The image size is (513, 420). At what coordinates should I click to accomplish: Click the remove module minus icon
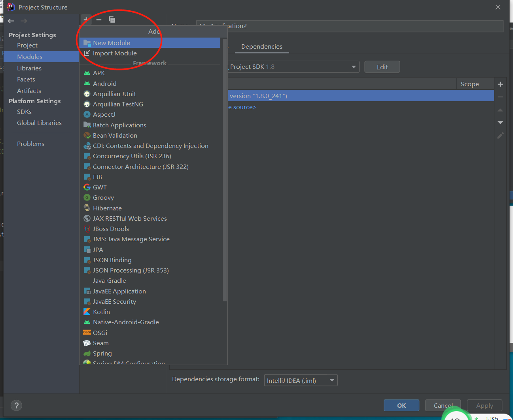point(99,19)
